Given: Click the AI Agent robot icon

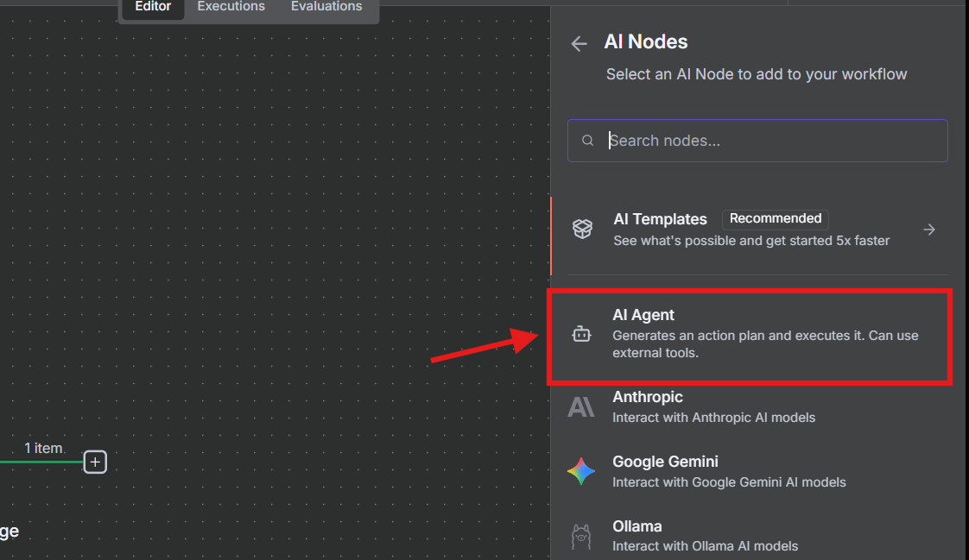Looking at the screenshot, I should (581, 333).
